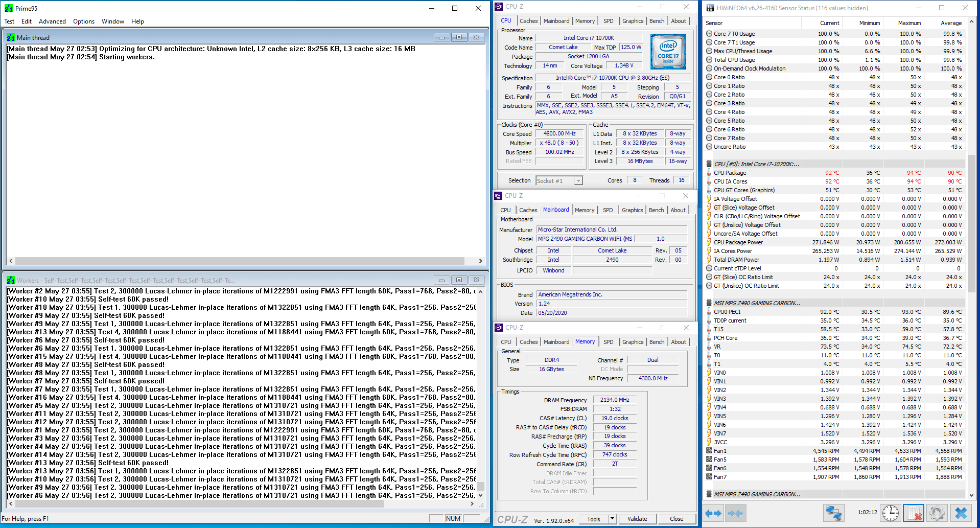Open the Test menu in Prime95
Viewport: 980px width, 528px height.
point(9,21)
